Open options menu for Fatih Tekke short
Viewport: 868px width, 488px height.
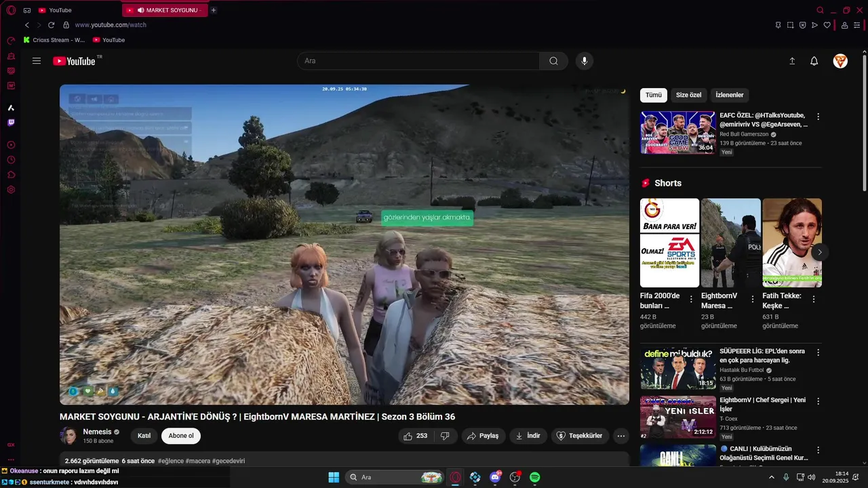tap(814, 299)
